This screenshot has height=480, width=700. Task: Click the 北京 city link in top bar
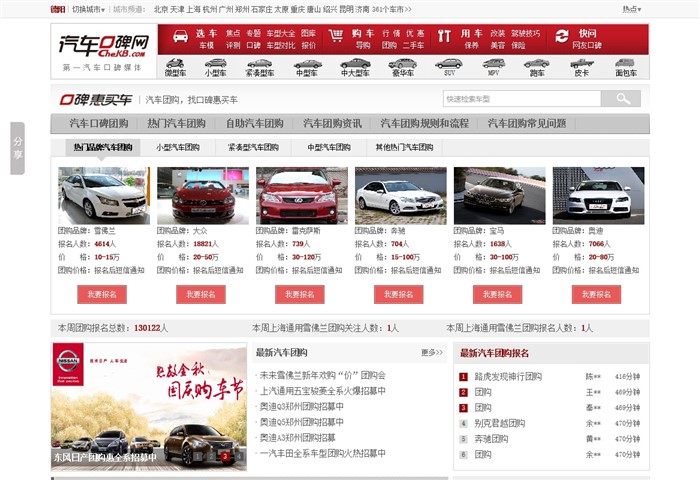click(x=161, y=9)
